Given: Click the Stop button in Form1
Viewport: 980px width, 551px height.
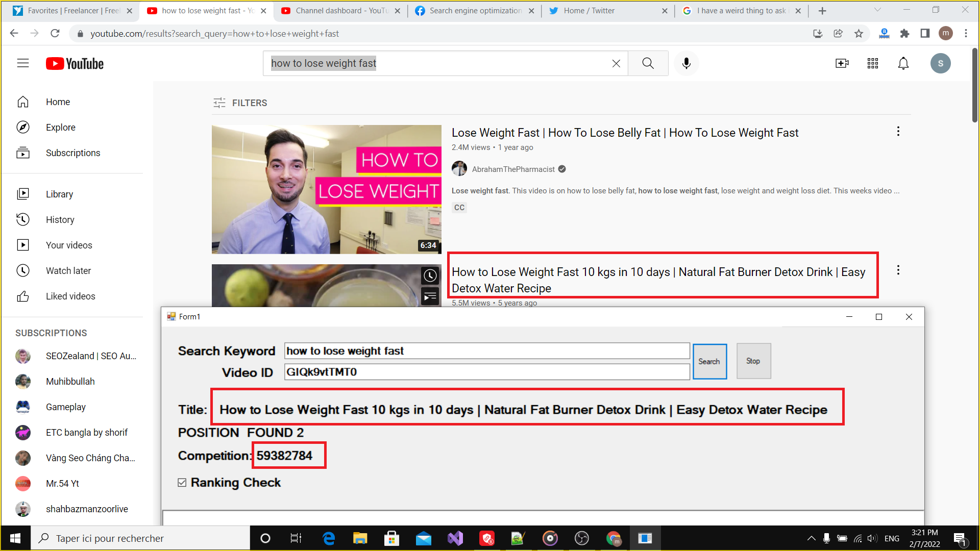Looking at the screenshot, I should (x=753, y=361).
